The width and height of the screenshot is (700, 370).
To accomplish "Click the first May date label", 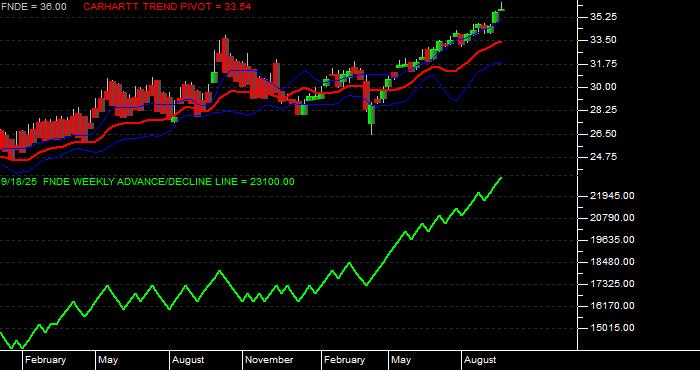I will (x=108, y=360).
